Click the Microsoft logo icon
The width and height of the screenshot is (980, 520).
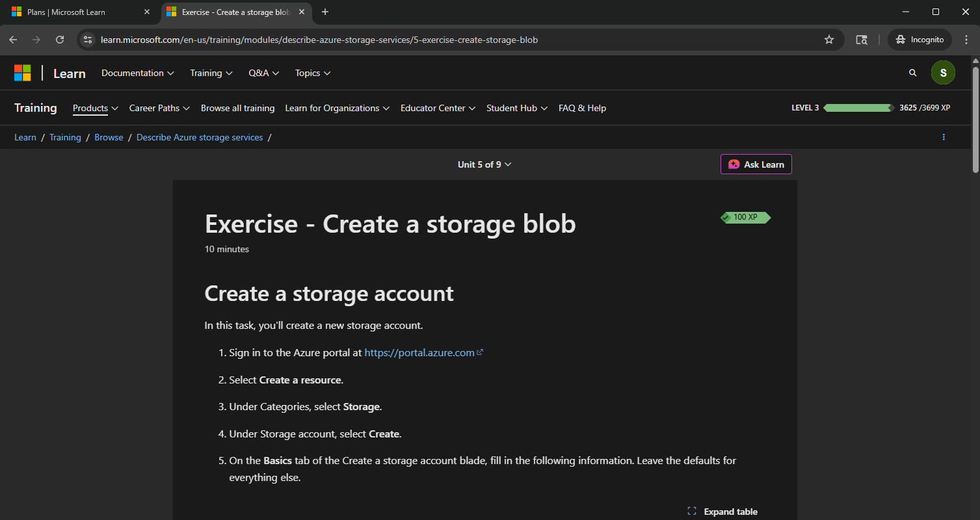(x=22, y=72)
